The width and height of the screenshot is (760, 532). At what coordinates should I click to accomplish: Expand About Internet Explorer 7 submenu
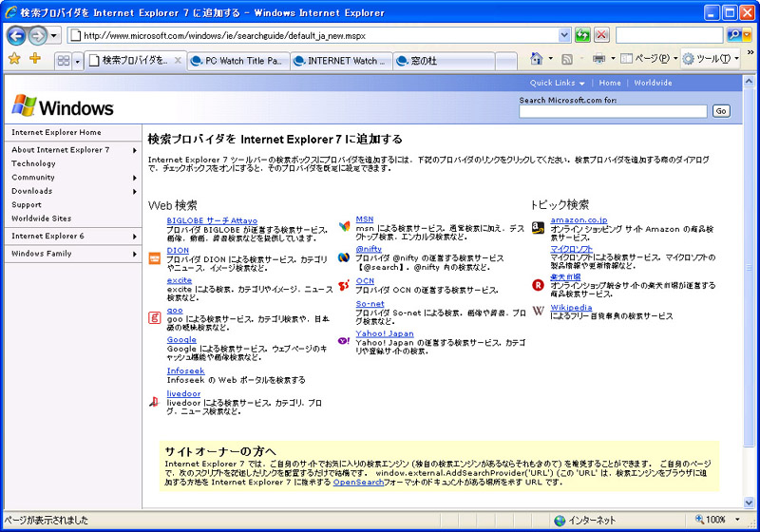[135, 150]
